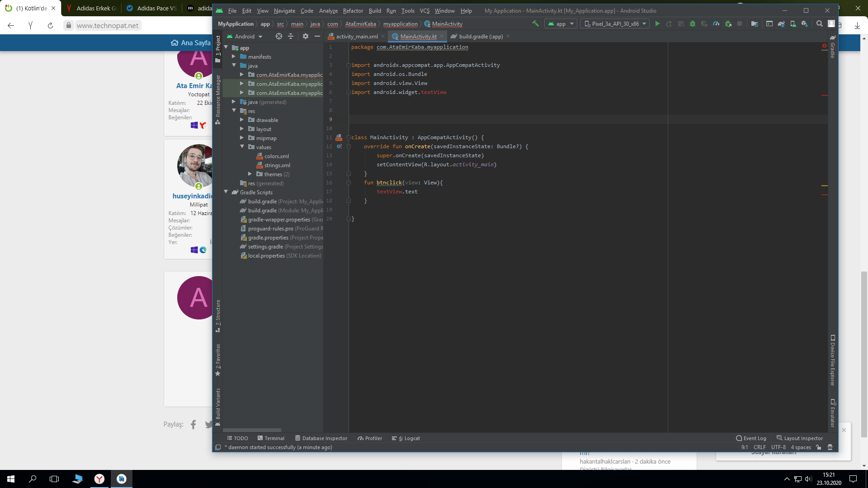Viewport: 868px width, 488px height.
Task: Open the Pixel_3a_API_30_x86 device dropdown
Action: pos(616,24)
